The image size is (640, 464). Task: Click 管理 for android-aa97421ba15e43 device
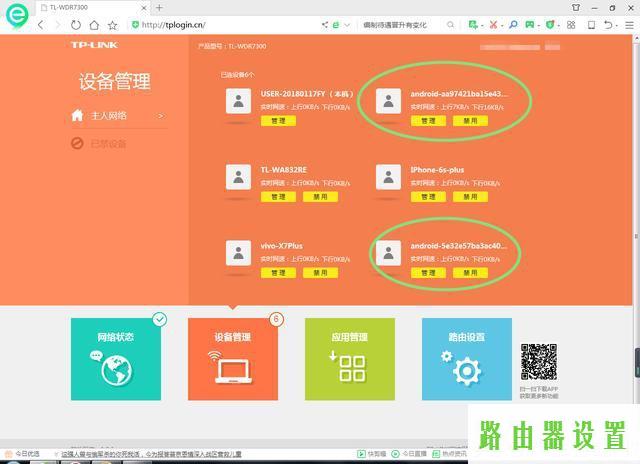(x=428, y=121)
